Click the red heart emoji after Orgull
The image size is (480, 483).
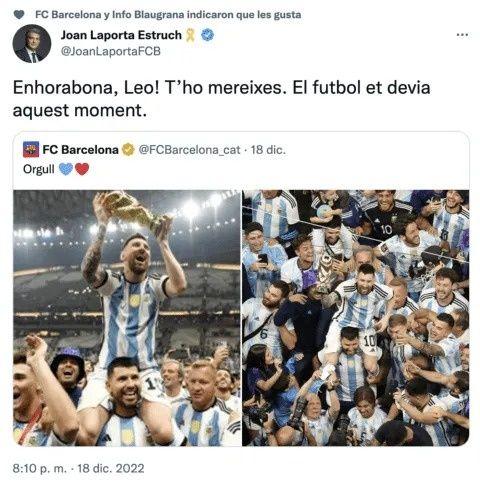click(82, 169)
